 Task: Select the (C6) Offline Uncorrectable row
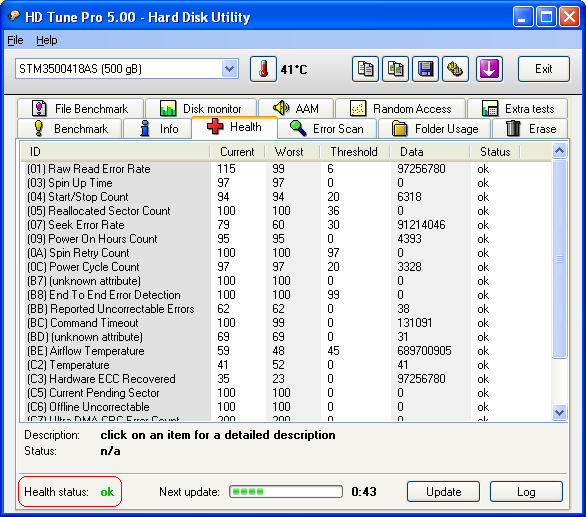click(286, 407)
